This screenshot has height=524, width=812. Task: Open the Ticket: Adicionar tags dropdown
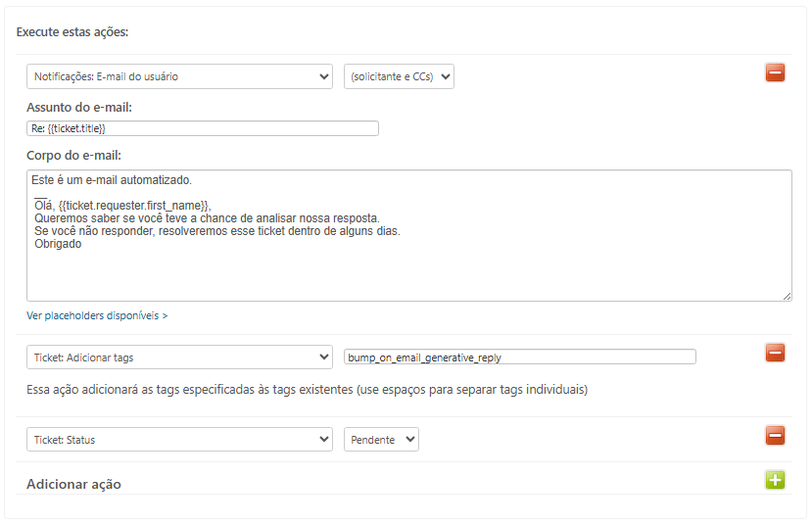click(x=179, y=357)
